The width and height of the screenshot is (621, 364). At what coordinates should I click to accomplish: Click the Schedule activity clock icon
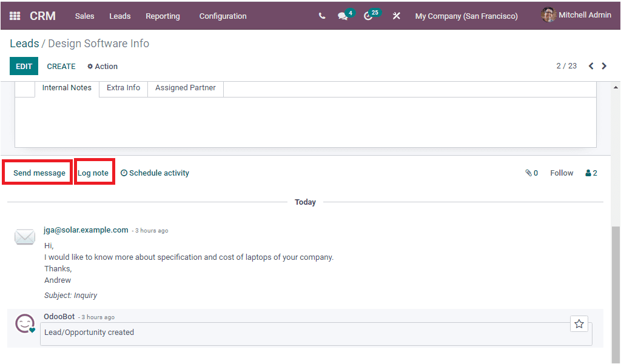point(124,173)
